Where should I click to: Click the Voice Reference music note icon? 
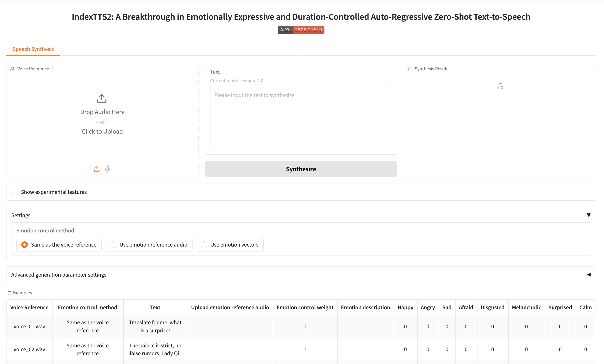point(12,69)
